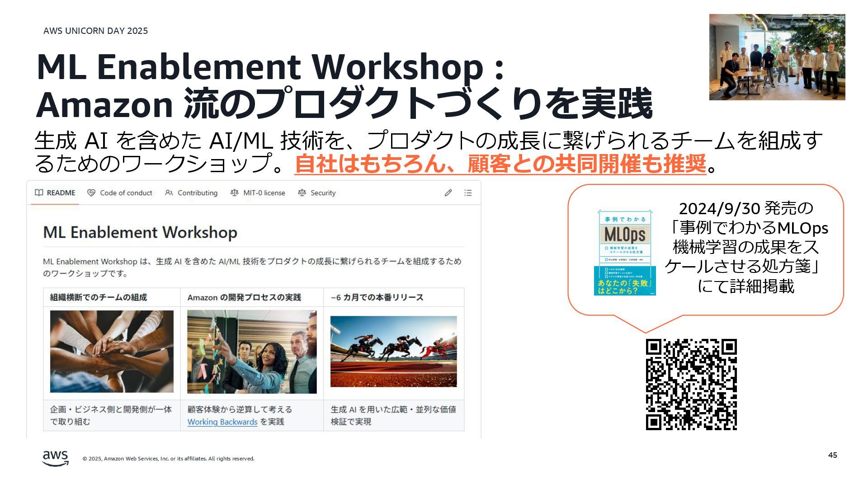
Task: Click column header Amazon の開発プロセスの実践
Action: tap(244, 297)
